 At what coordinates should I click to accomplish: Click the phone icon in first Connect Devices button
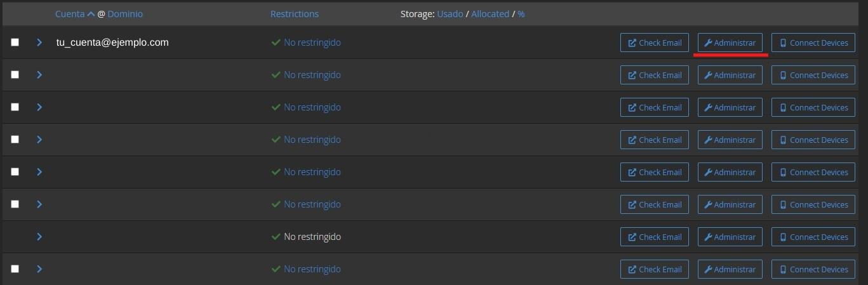coord(783,43)
